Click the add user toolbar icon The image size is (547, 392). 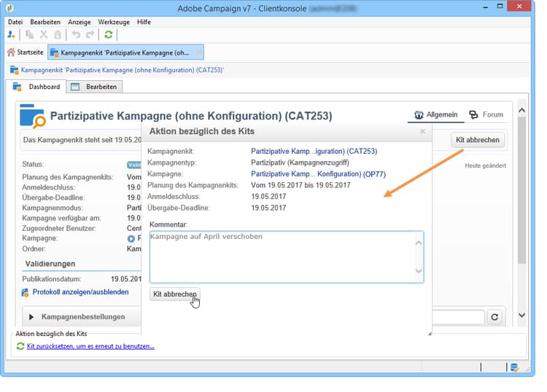point(11,34)
